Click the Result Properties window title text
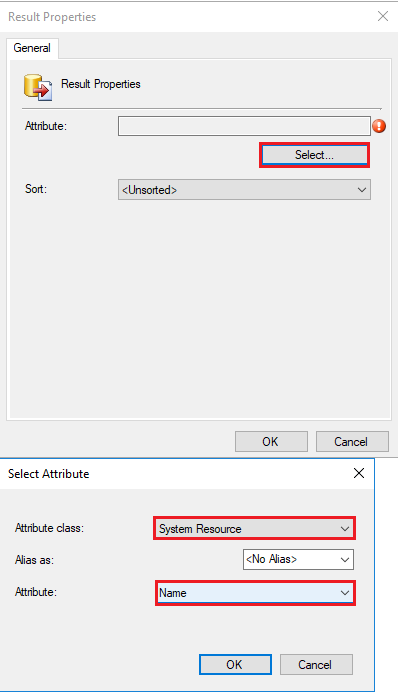Screen dimensions: 398x696 click(x=52, y=17)
